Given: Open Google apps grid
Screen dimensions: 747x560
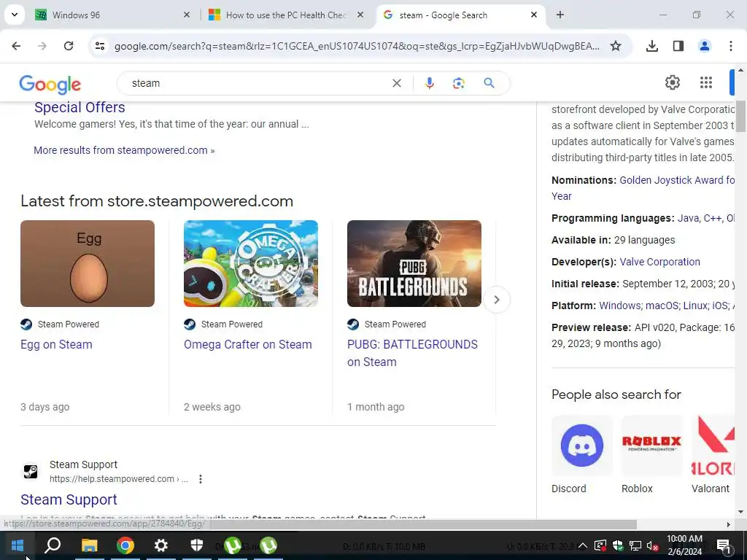Looking at the screenshot, I should point(706,82).
